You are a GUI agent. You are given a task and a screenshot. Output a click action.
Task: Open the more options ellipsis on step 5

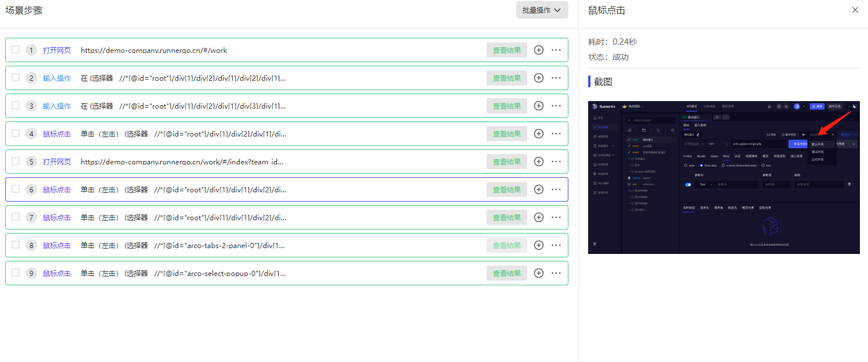point(556,162)
